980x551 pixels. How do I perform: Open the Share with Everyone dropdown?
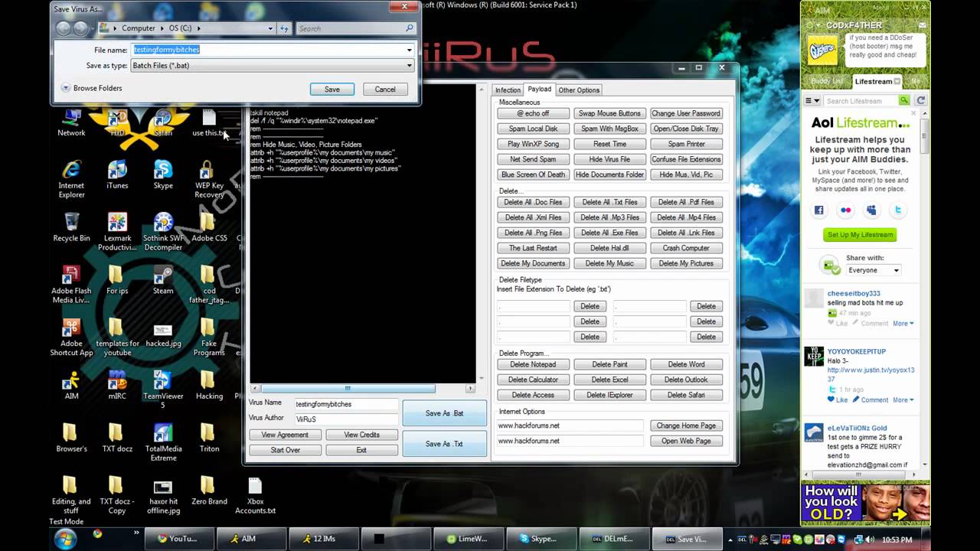click(x=874, y=270)
